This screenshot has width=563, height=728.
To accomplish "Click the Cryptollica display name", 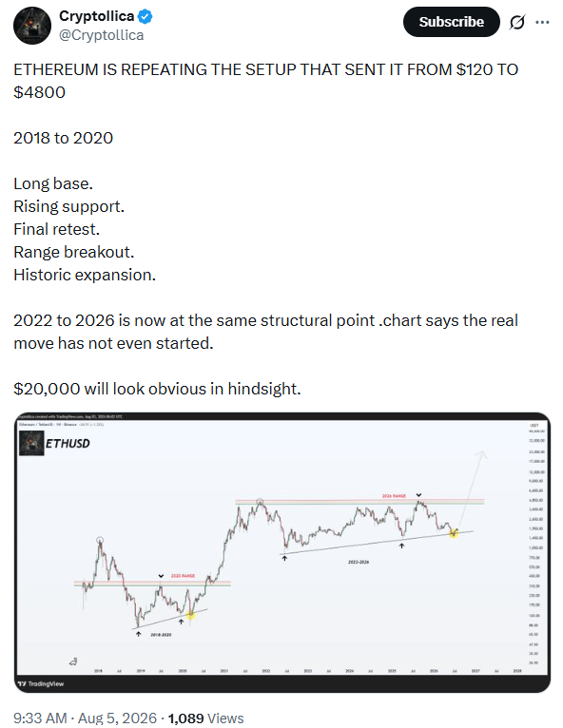I will 97,16.
